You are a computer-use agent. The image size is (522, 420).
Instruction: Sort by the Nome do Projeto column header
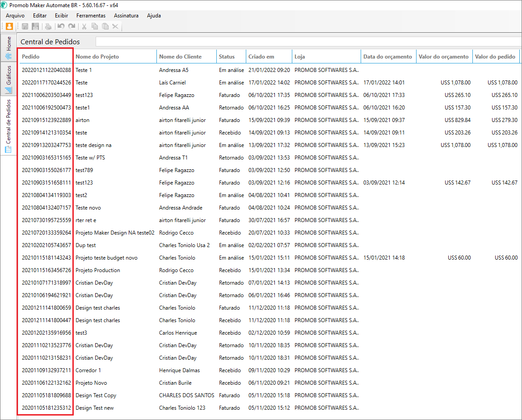pos(115,57)
